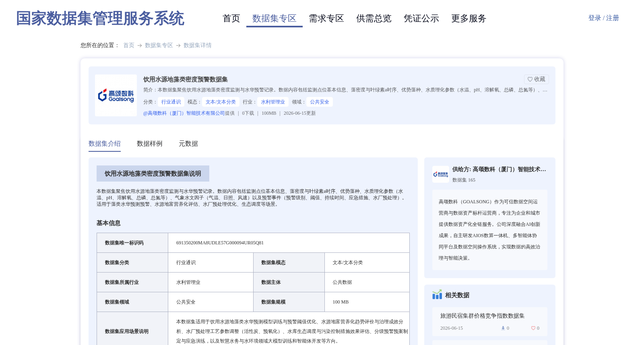Click the 基本信息 heading
Viewport: 644px width, 345px height.
109,223
